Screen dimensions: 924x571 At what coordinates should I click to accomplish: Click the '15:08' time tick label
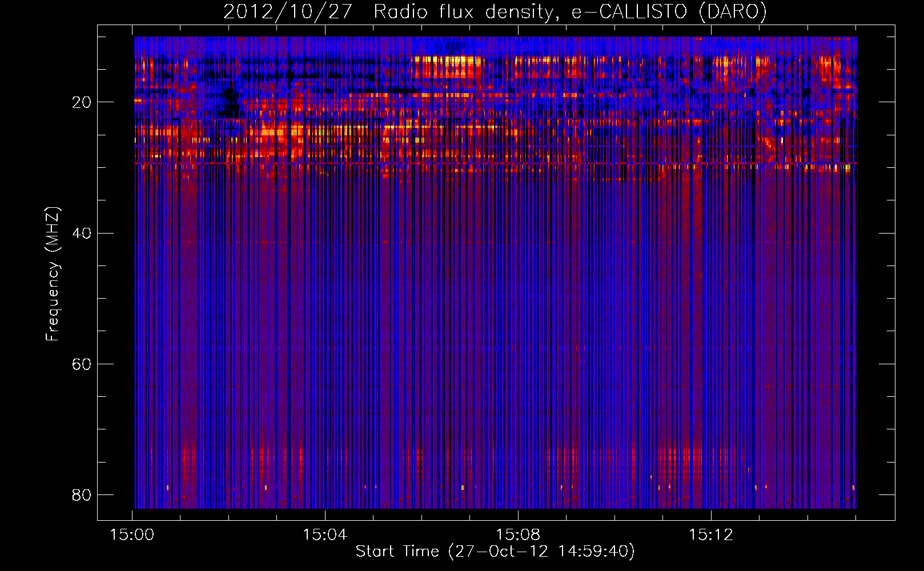518,534
